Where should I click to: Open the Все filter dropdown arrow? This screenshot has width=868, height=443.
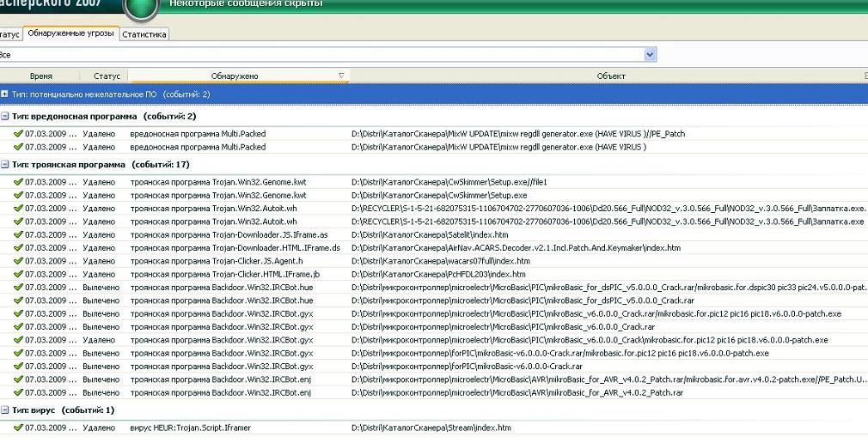[650, 54]
